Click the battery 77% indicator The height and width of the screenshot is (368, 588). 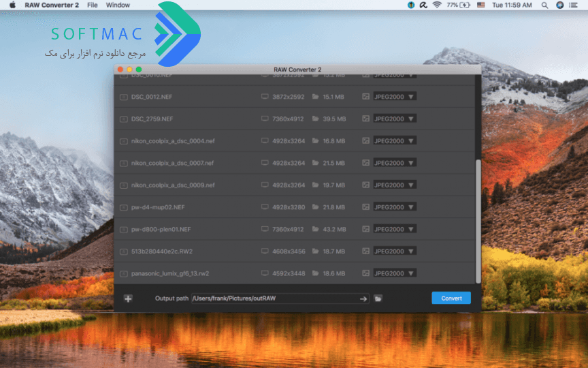[458, 5]
